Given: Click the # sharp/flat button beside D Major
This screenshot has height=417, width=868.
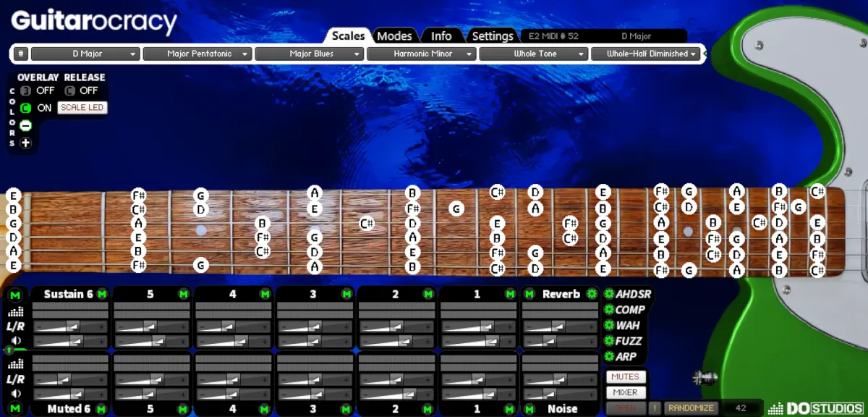Looking at the screenshot, I should (21, 54).
